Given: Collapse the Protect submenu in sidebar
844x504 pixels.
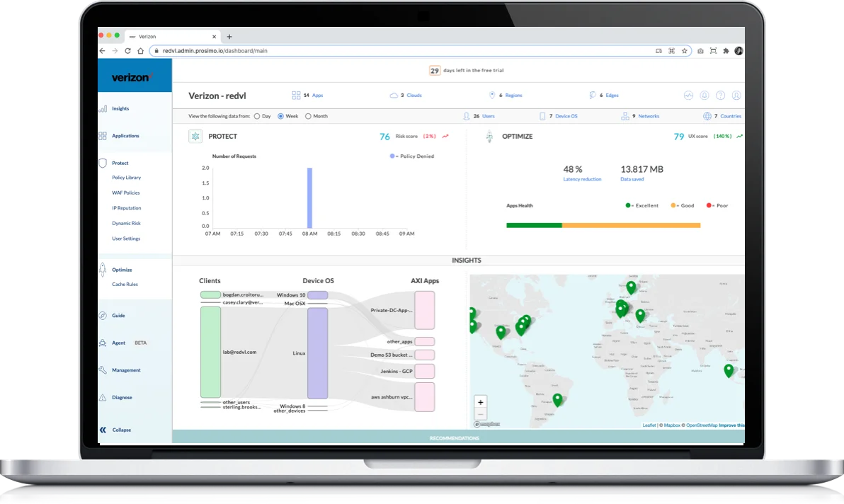Looking at the screenshot, I should point(120,163).
